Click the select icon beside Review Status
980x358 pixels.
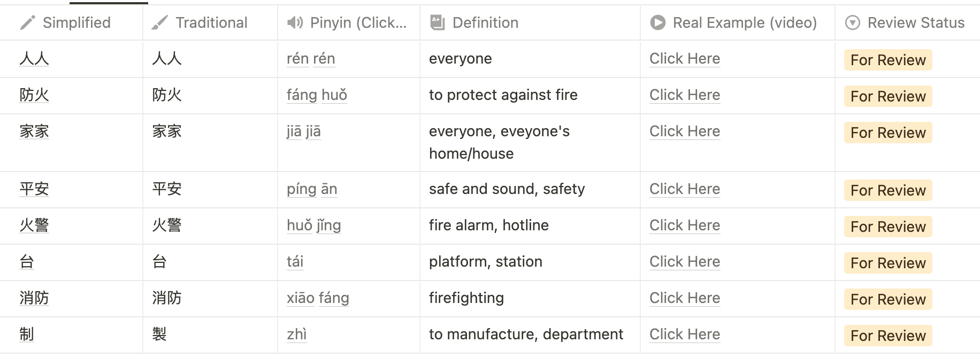tap(852, 22)
